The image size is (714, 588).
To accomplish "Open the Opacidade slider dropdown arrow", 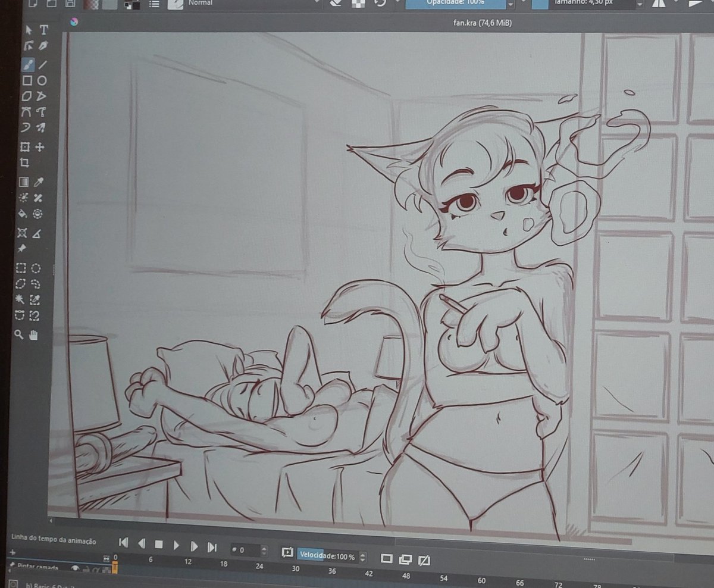I will (x=511, y=4).
